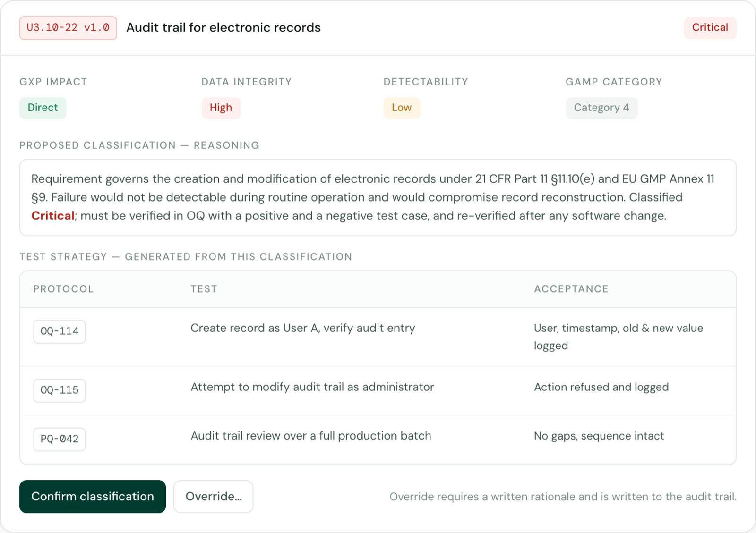Open protocol OQ-115 badge
756x533 pixels.
60,390
